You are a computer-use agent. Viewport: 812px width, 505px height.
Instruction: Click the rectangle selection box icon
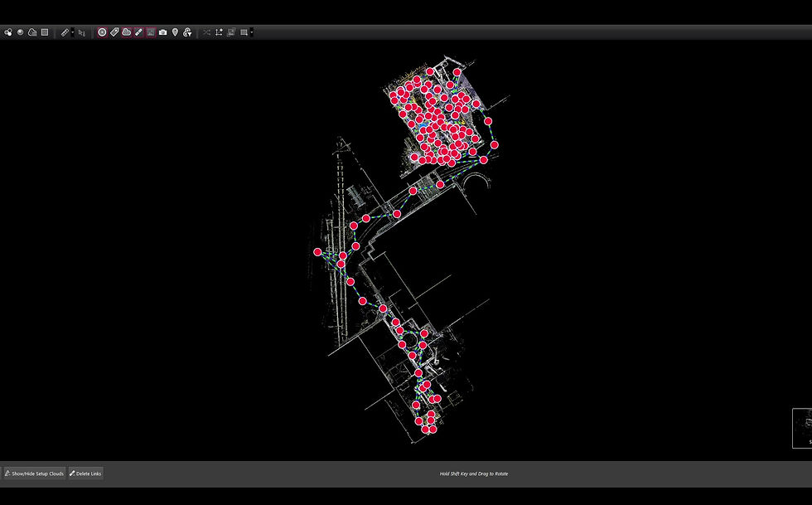(x=244, y=32)
